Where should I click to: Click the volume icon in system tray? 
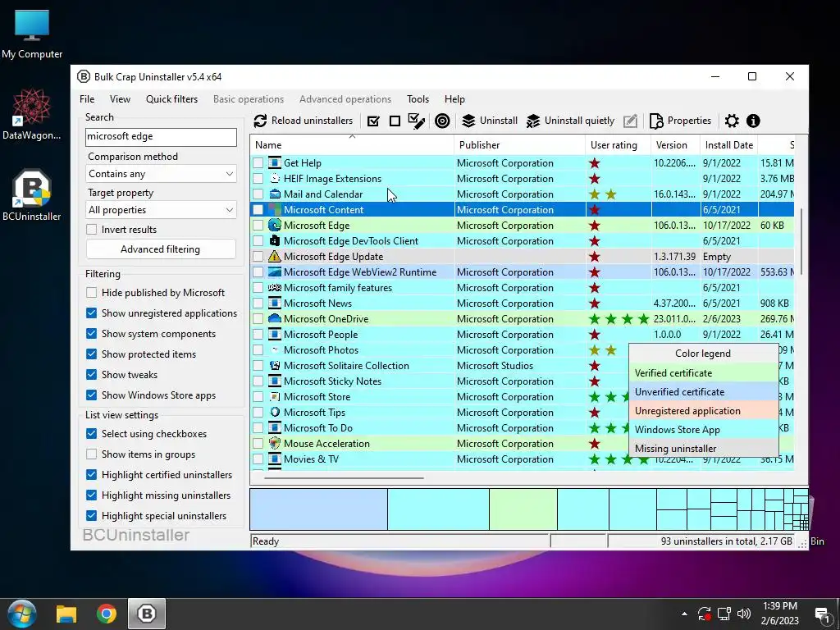click(x=743, y=614)
